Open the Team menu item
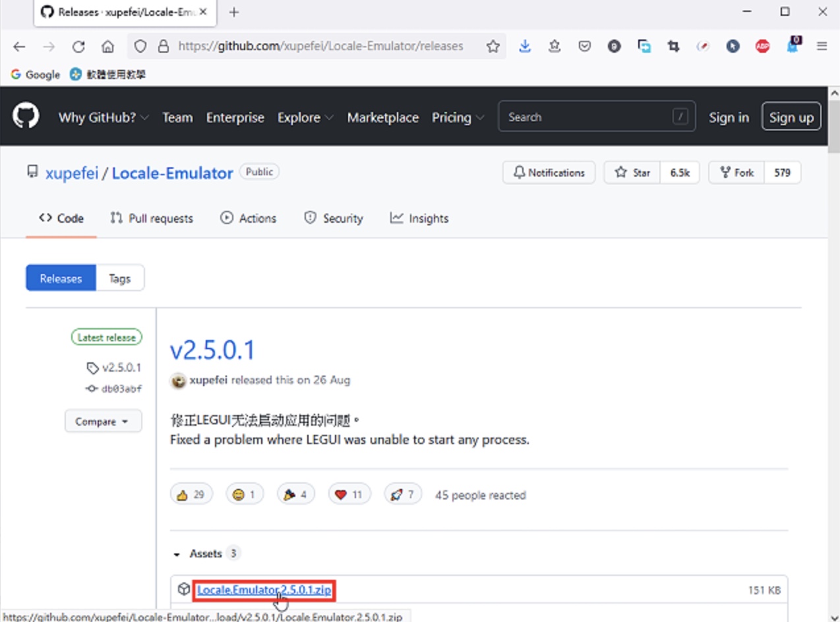The image size is (840, 622). [x=177, y=117]
